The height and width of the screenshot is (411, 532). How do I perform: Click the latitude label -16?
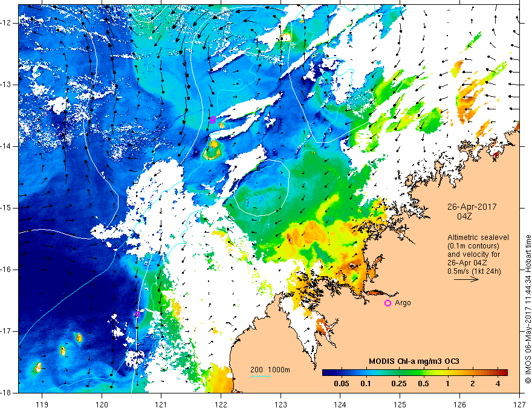point(6,270)
